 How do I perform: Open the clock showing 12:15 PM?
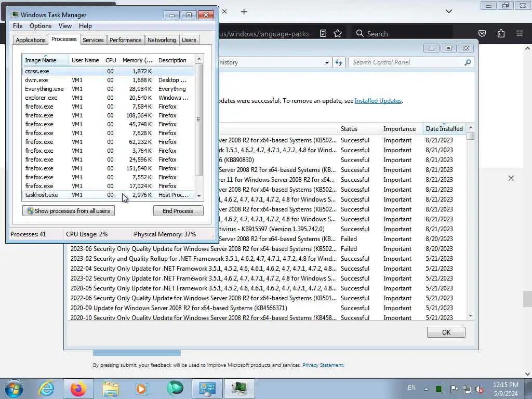pyautogui.click(x=506, y=389)
